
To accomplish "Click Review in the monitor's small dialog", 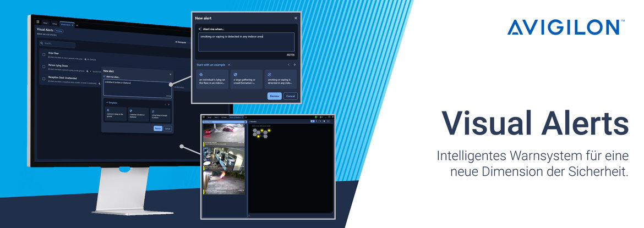I will click(x=158, y=129).
